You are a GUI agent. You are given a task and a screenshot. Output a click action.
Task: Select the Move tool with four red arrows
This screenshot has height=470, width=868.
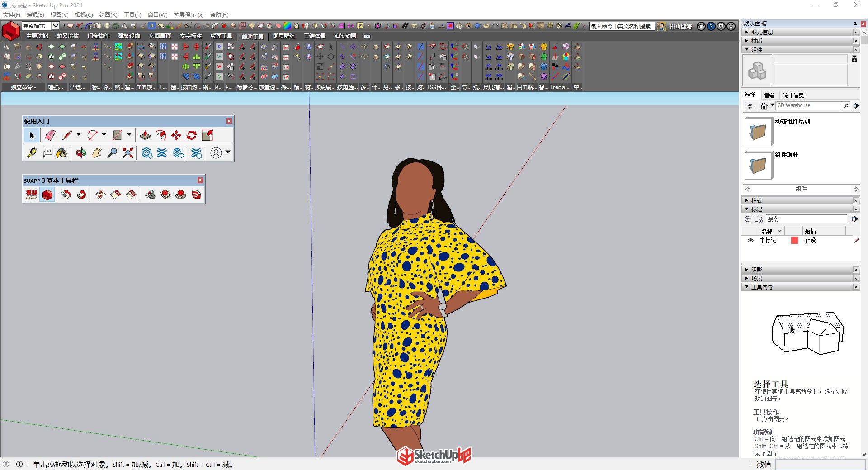point(176,135)
